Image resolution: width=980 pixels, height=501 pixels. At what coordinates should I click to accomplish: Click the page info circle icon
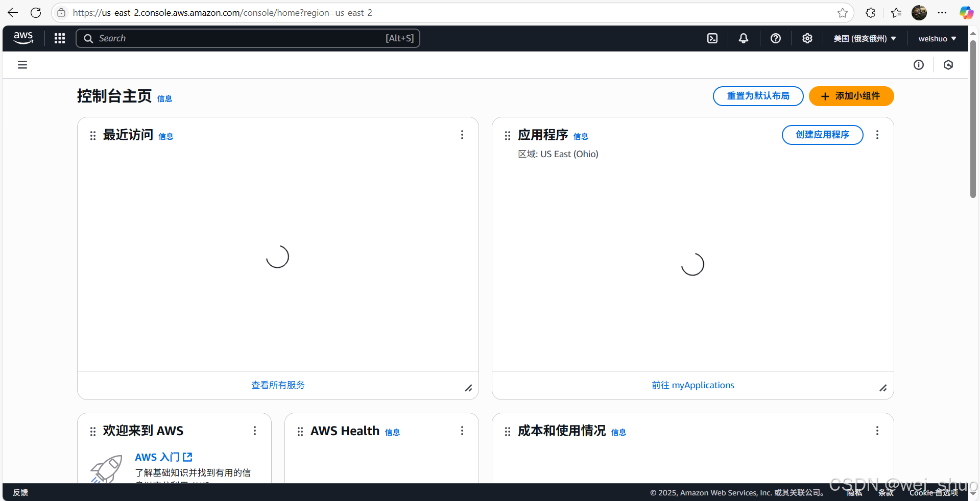point(918,65)
